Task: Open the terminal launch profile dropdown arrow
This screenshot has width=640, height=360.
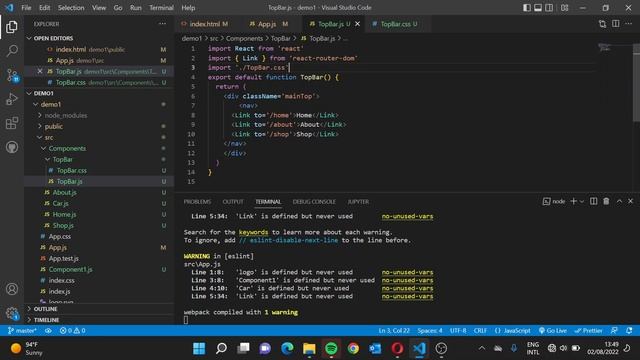Action: (582, 201)
